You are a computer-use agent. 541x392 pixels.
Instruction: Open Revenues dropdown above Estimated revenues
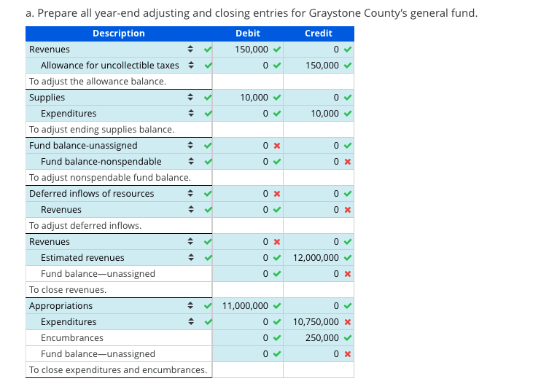190,241
